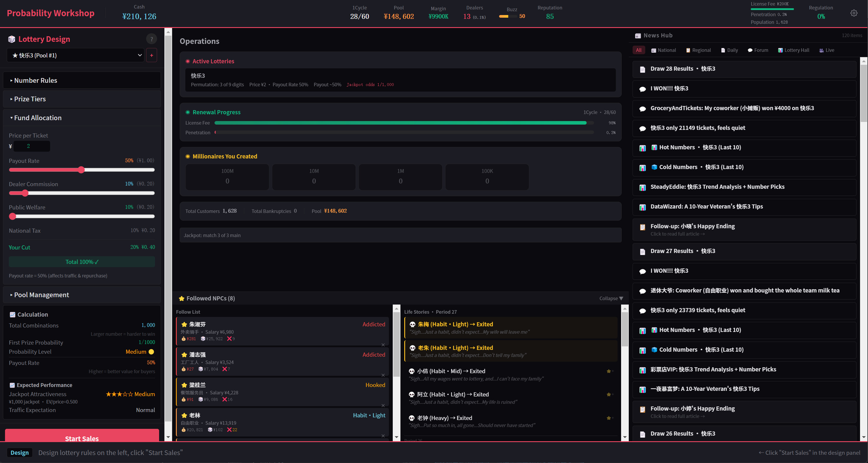The height and width of the screenshot is (463, 868).
Task: Click the Followed NPCs star icon
Action: click(181, 298)
